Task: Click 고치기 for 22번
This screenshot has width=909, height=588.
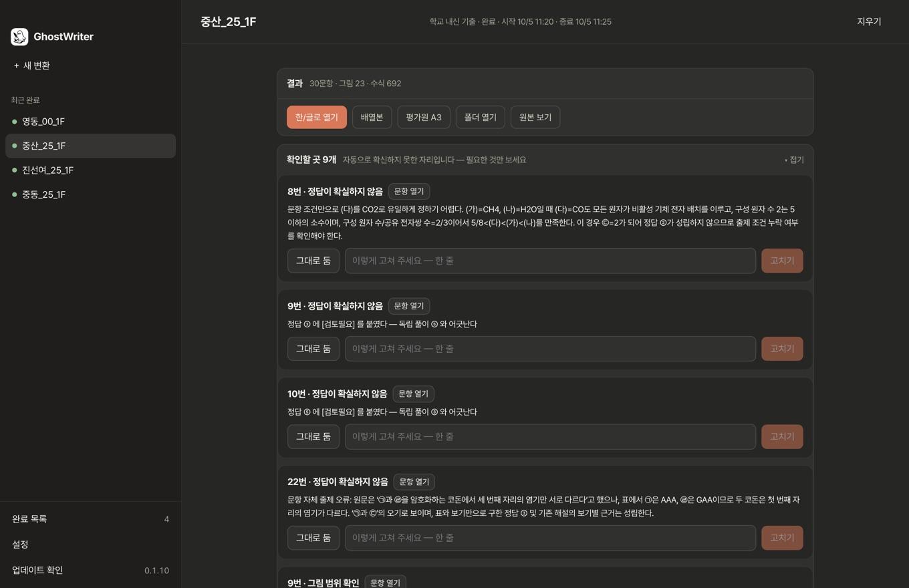Action: click(x=782, y=538)
